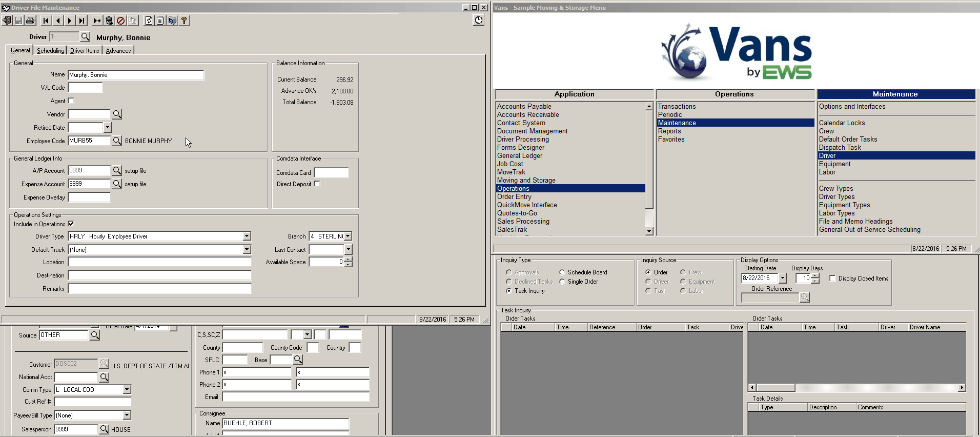
Task: Click the Available Space spinner arrows
Action: (349, 262)
